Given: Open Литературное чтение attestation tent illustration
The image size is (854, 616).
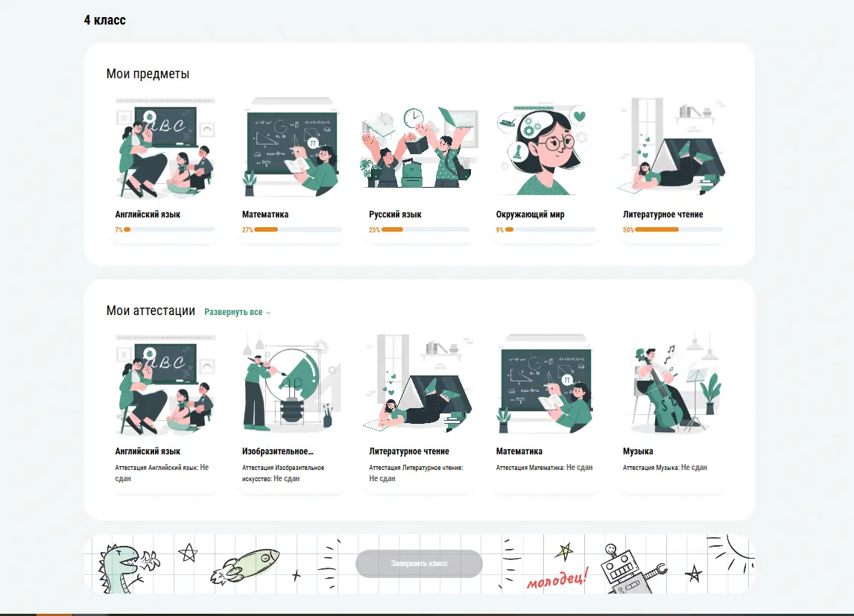Looking at the screenshot, I should (x=419, y=385).
